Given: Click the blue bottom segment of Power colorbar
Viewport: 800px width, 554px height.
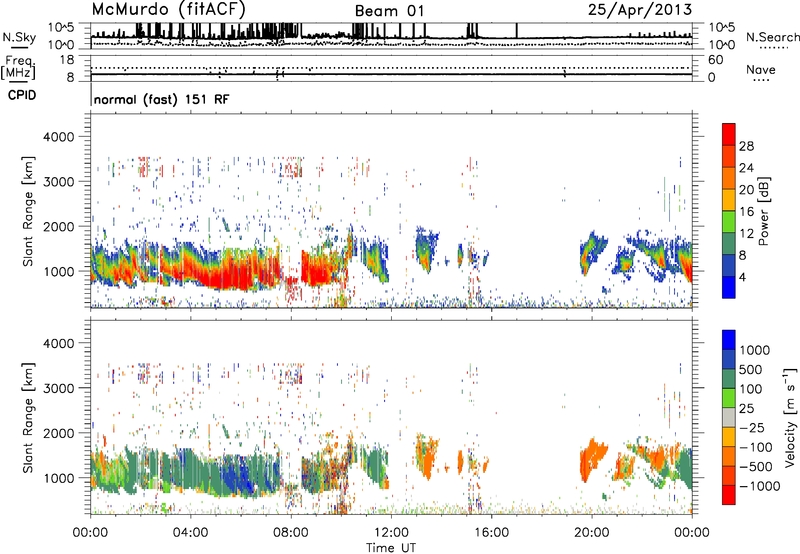Looking at the screenshot, I should 729,287.
